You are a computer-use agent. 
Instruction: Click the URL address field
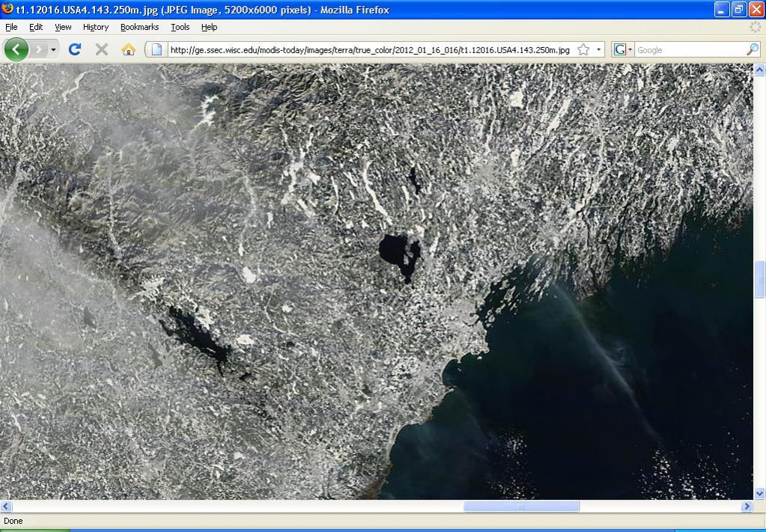[x=370, y=50]
